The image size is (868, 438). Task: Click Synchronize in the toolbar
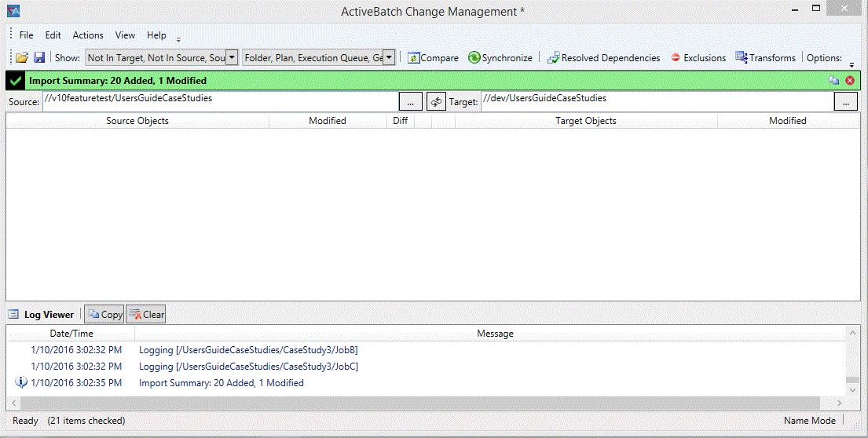tap(500, 57)
